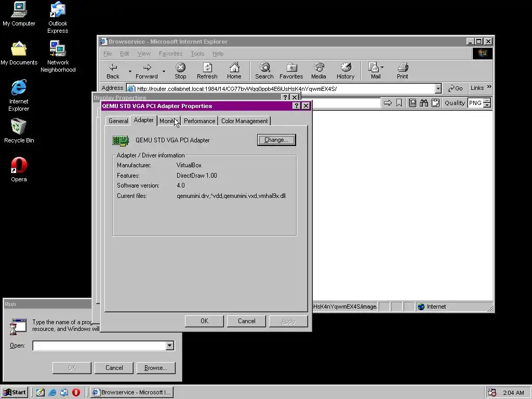Refresh the Browservice page
The width and height of the screenshot is (532, 399).
point(207,71)
